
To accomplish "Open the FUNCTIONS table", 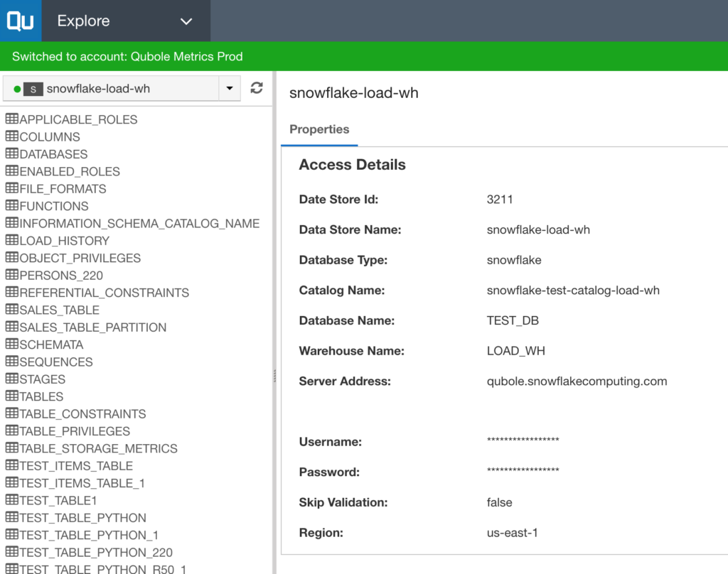I will coord(54,206).
